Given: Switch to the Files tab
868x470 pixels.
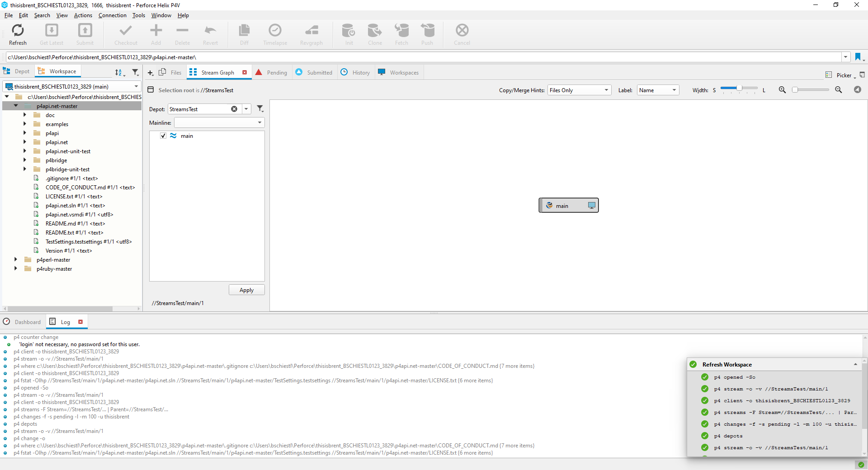Looking at the screenshot, I should click(x=170, y=72).
